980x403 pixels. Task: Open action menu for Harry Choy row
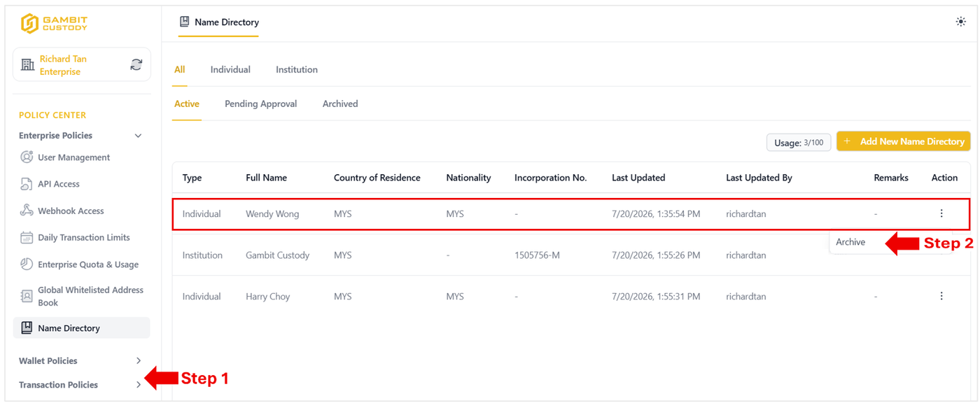pyautogui.click(x=941, y=297)
